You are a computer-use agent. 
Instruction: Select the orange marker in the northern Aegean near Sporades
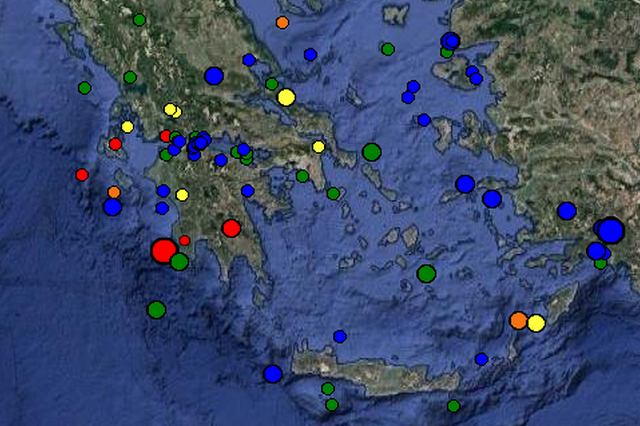(x=282, y=22)
